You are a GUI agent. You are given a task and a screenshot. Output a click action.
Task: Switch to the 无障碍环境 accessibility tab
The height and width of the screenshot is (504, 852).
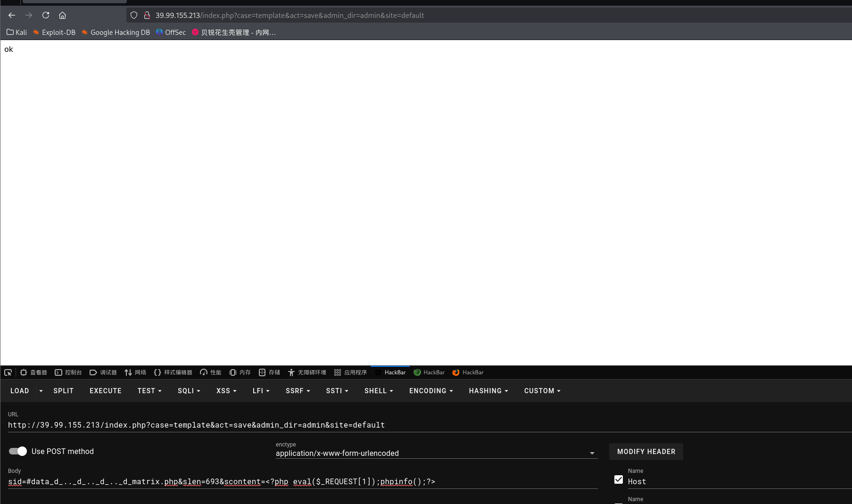307,372
